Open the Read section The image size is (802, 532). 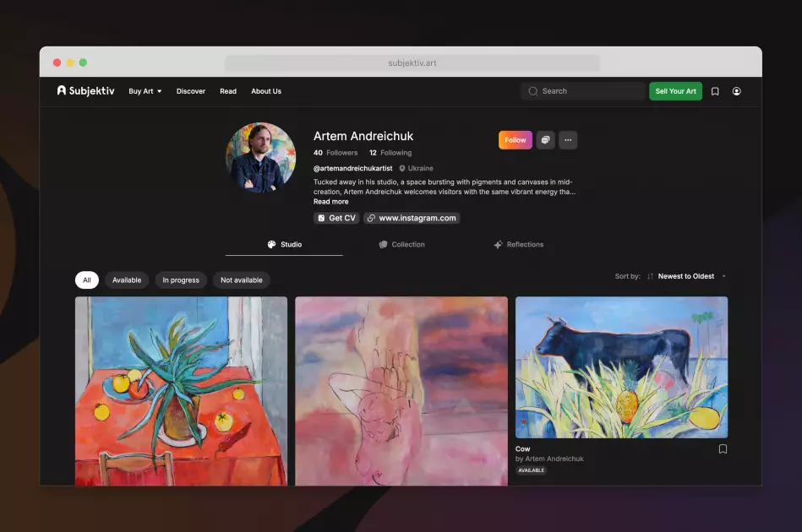point(228,91)
